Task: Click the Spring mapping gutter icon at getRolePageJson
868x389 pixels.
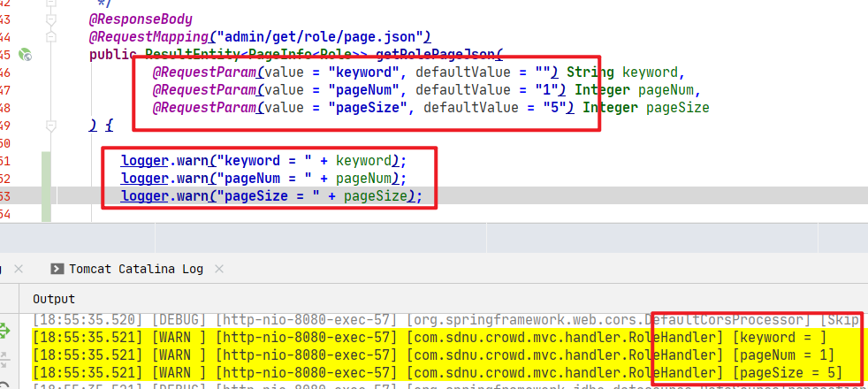Action: pyautogui.click(x=26, y=54)
